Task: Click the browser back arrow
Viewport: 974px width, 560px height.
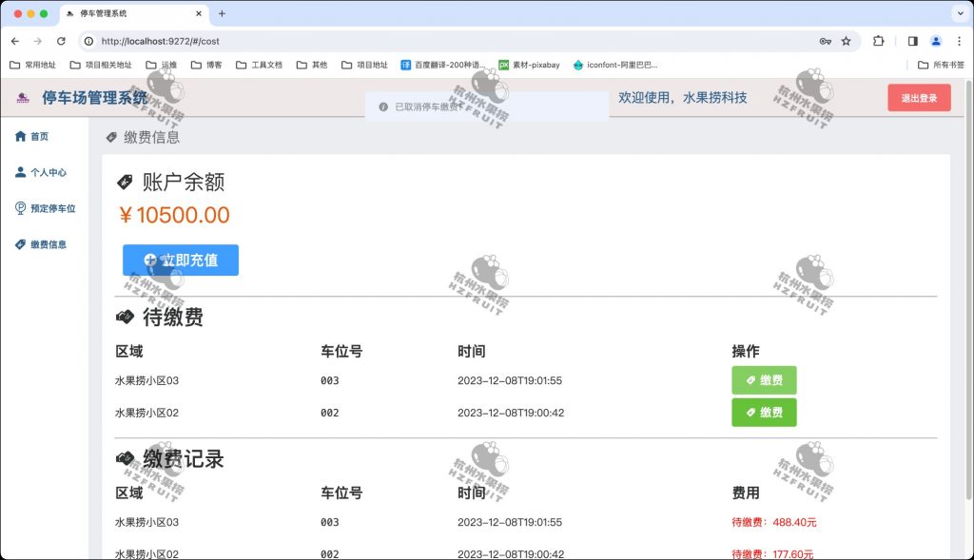Action: [15, 42]
